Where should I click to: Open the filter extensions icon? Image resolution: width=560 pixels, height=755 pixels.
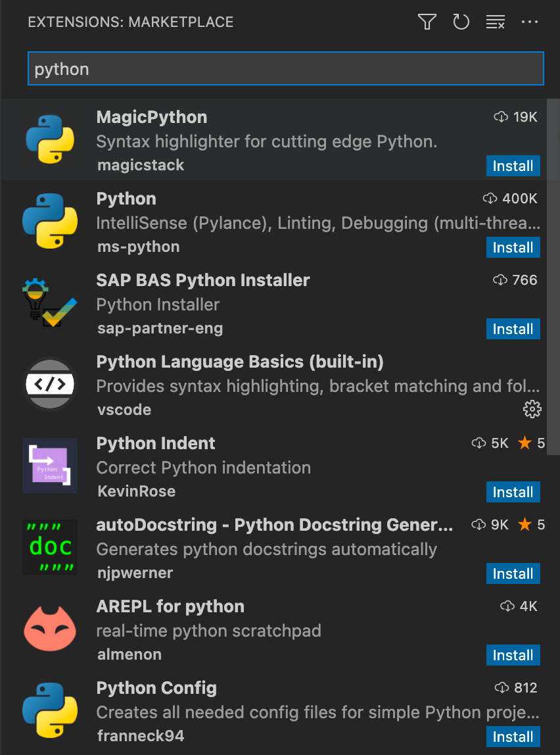427,22
